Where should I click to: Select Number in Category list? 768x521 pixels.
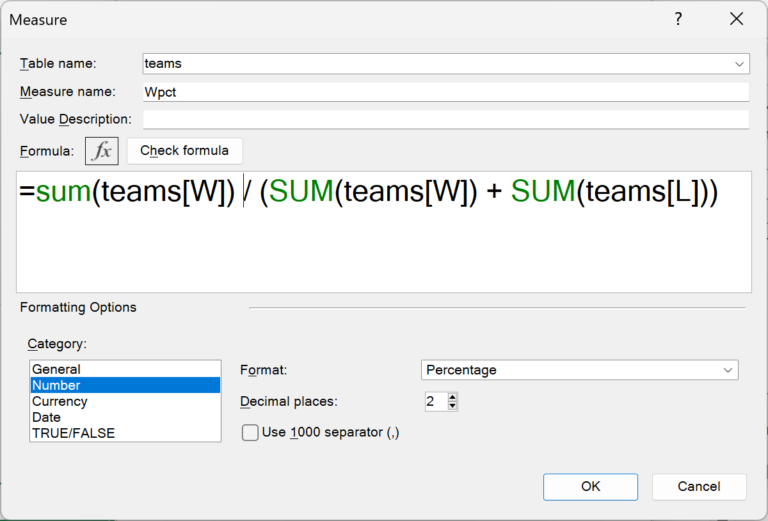[x=56, y=385]
